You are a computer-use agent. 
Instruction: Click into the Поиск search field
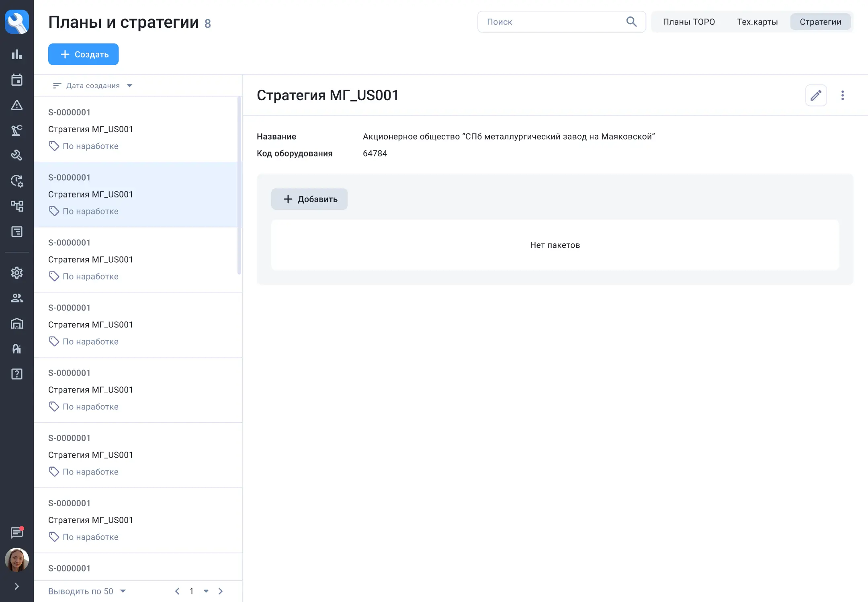553,22
